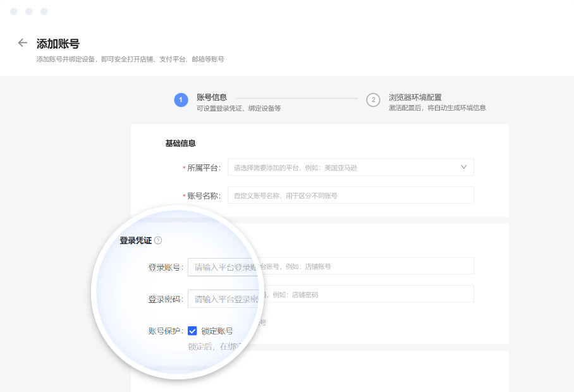Click the 登录凭证 section heading

135,240
